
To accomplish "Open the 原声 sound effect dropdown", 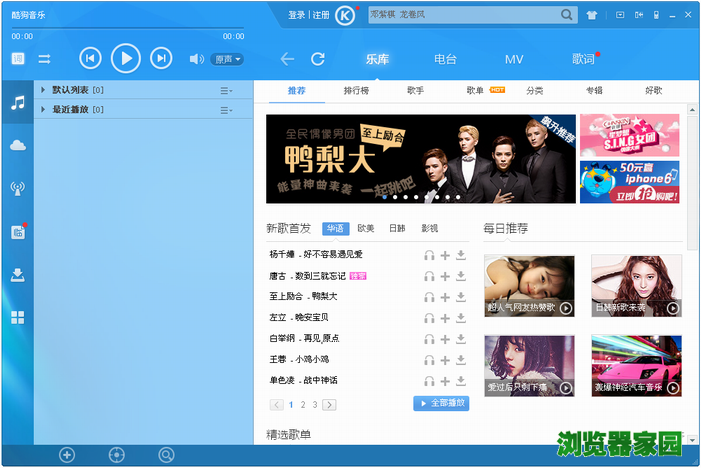I will coord(228,59).
